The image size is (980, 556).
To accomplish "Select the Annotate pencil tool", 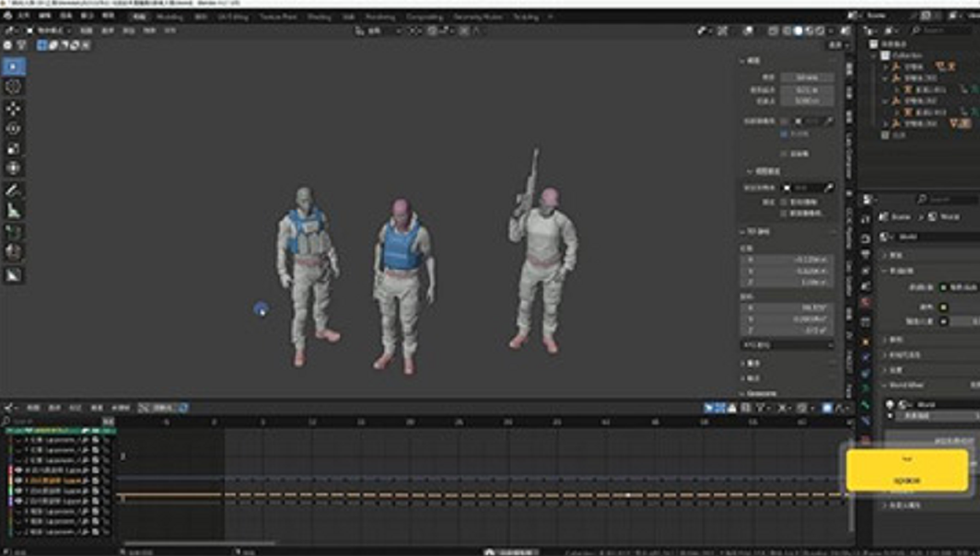I will click(14, 191).
